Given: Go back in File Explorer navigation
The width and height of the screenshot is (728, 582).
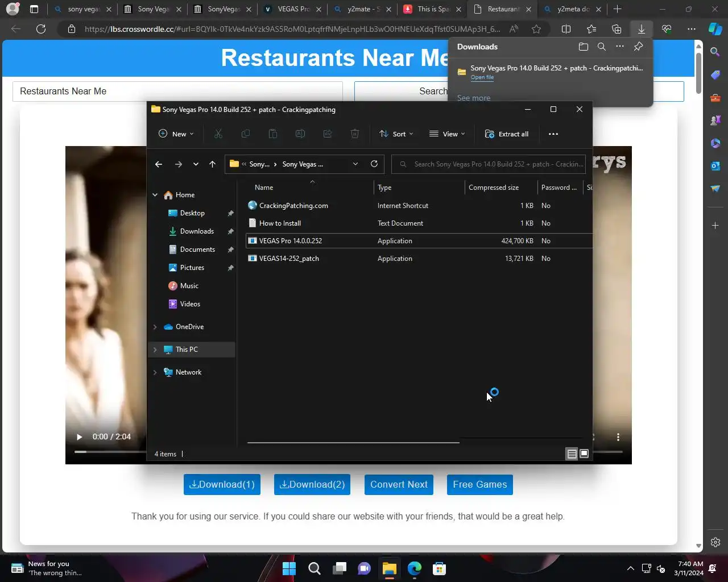Looking at the screenshot, I should coord(159,164).
